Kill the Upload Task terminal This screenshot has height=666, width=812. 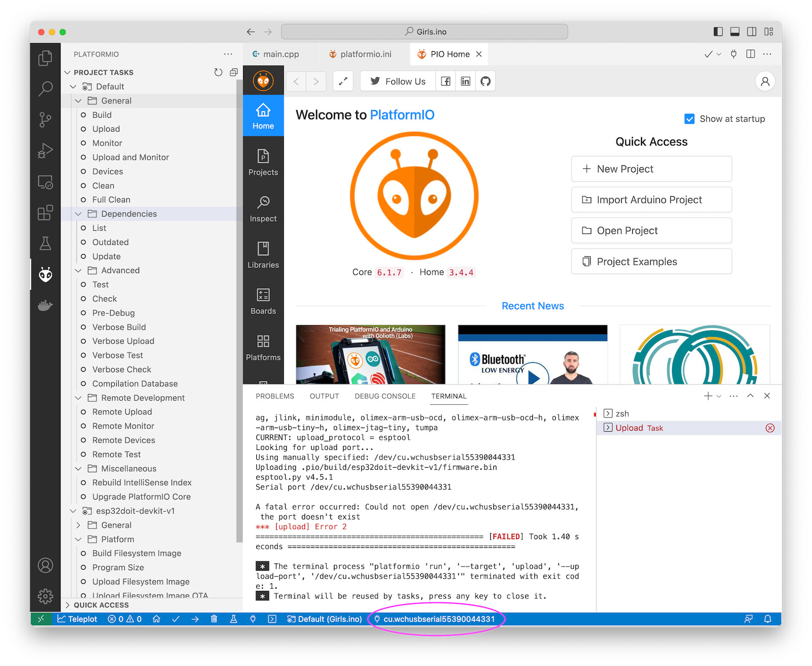click(x=770, y=428)
